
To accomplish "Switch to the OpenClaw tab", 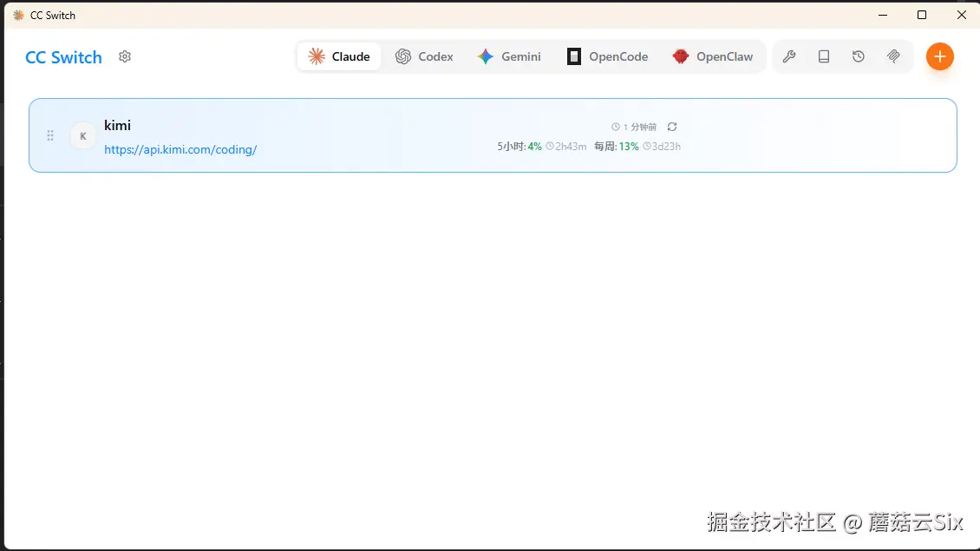I will pyautogui.click(x=713, y=57).
